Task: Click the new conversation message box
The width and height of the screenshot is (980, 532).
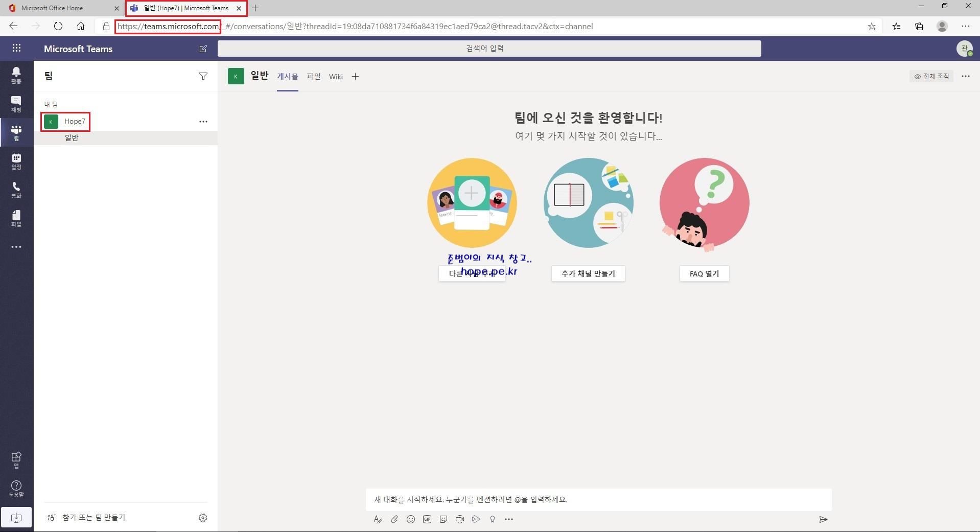Action: pyautogui.click(x=599, y=499)
